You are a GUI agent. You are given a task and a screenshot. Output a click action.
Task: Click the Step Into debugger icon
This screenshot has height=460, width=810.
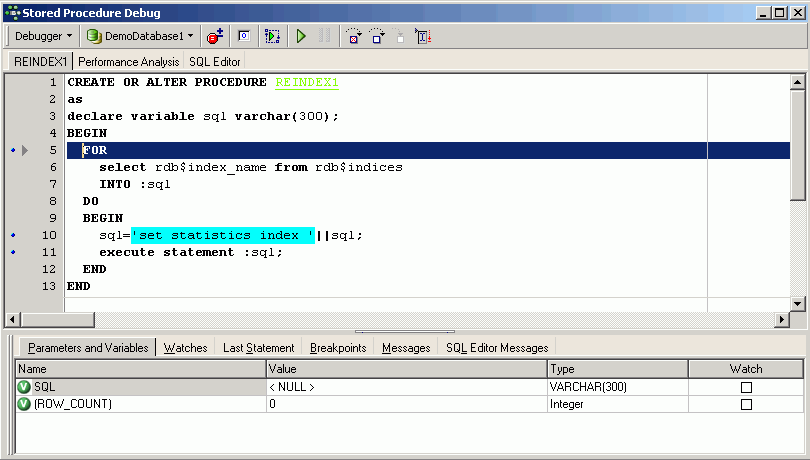click(353, 36)
